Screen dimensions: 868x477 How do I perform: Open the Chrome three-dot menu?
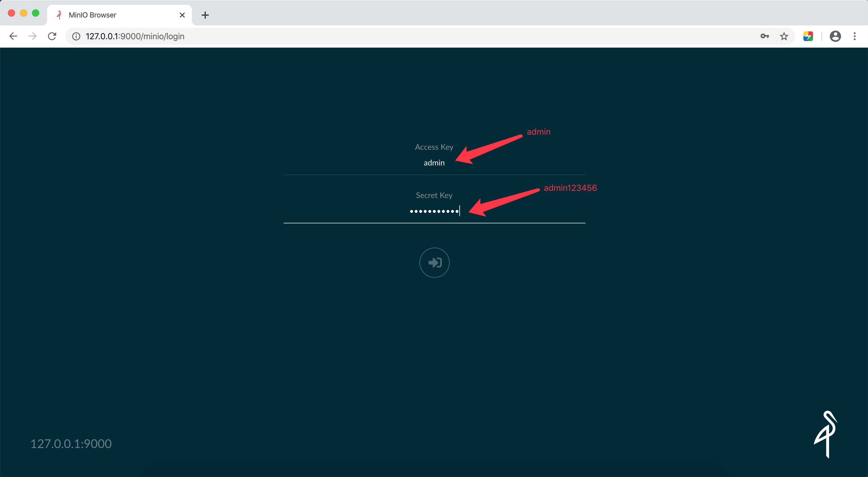(x=854, y=36)
